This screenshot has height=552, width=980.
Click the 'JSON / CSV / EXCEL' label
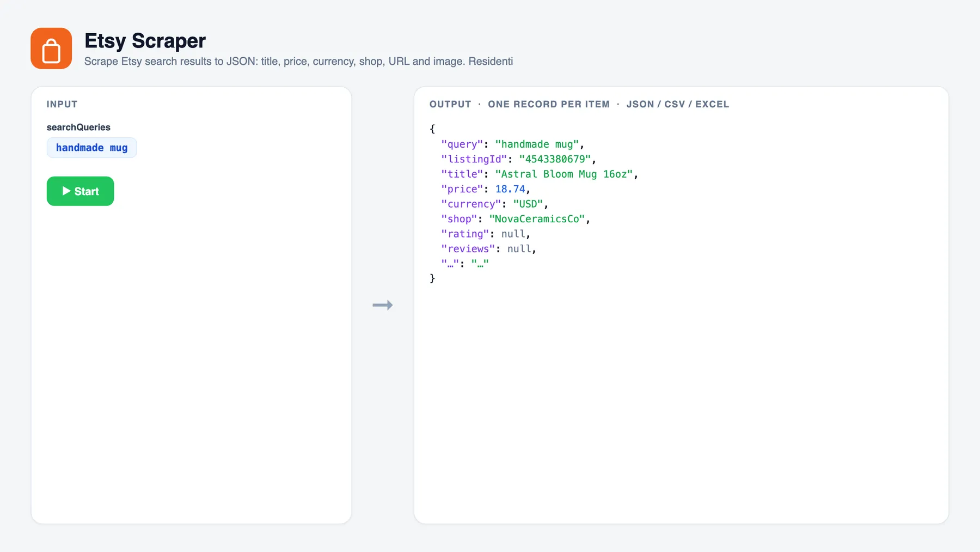[677, 104]
